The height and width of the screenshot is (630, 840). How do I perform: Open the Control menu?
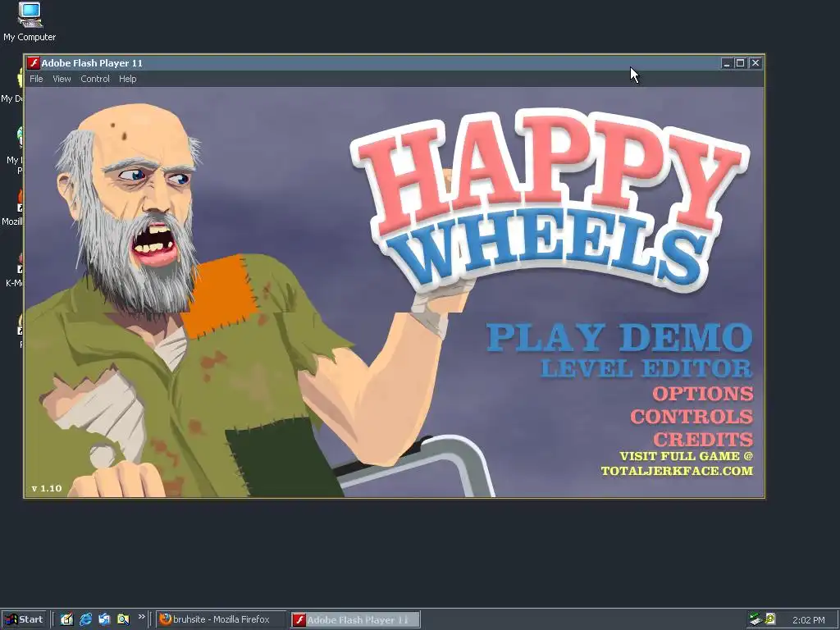coord(95,79)
